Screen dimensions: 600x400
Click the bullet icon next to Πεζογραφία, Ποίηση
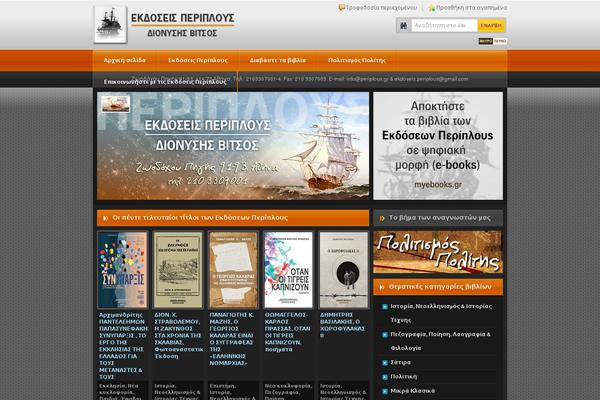click(x=385, y=335)
